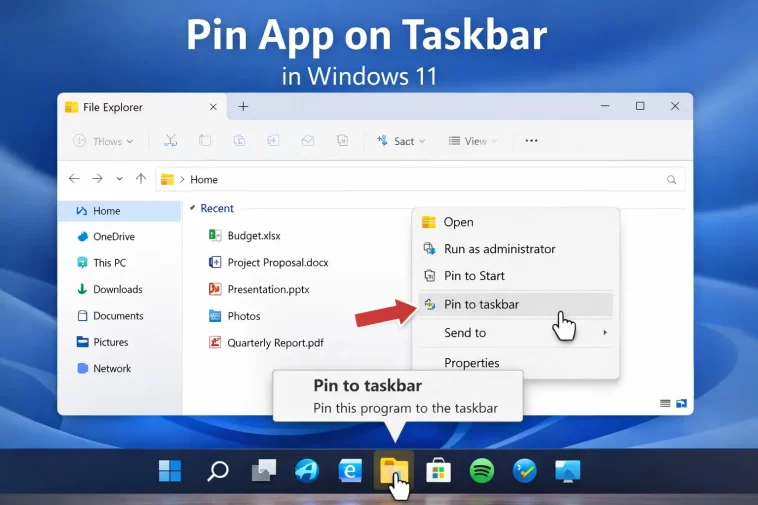The image size is (758, 505).
Task: Click the Share icon in toolbar
Action: tap(308, 141)
